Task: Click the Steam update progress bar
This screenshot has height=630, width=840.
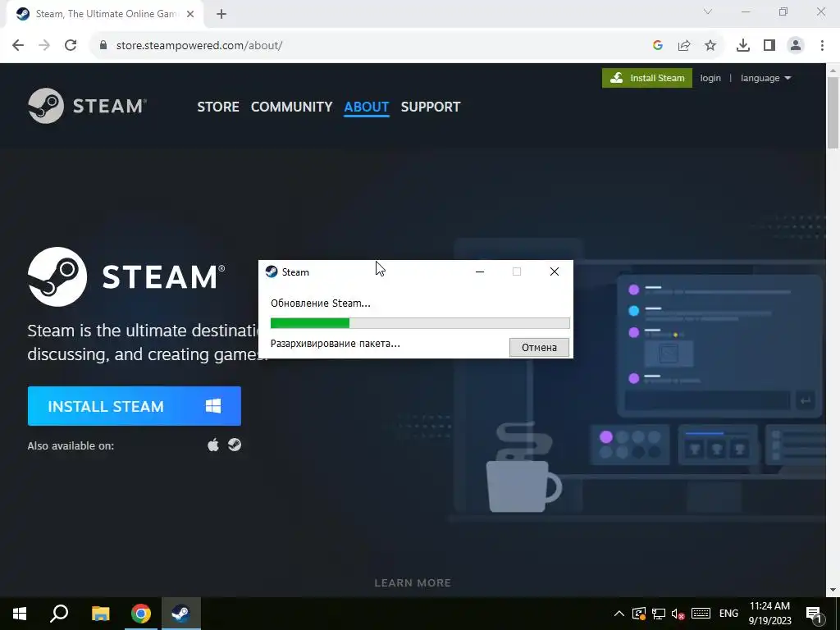Action: (x=420, y=323)
